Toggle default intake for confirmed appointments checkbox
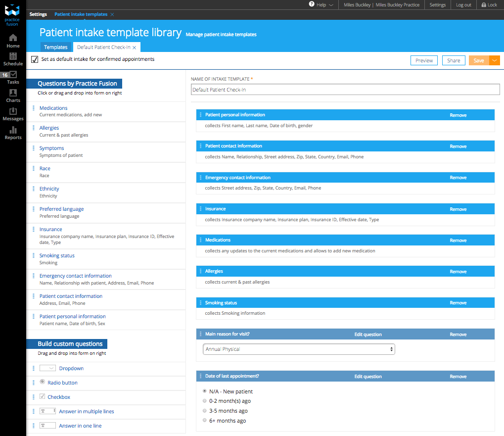This screenshot has height=436, width=504. 35,59
